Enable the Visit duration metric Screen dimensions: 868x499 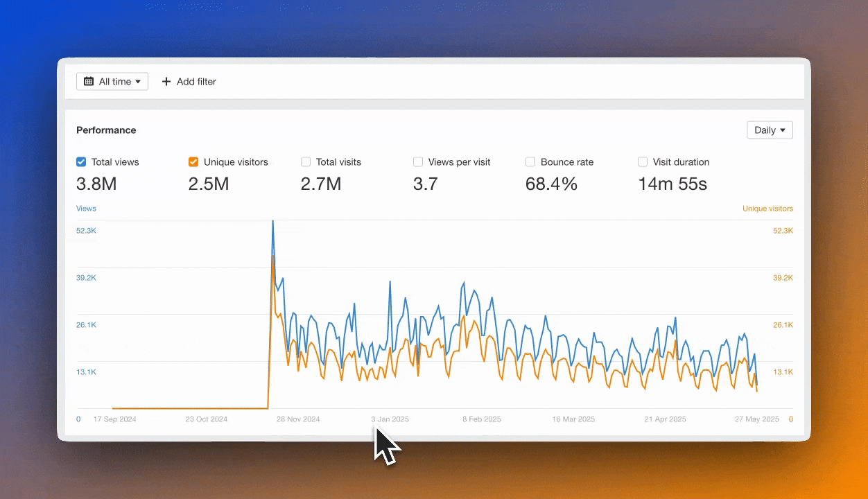[643, 161]
